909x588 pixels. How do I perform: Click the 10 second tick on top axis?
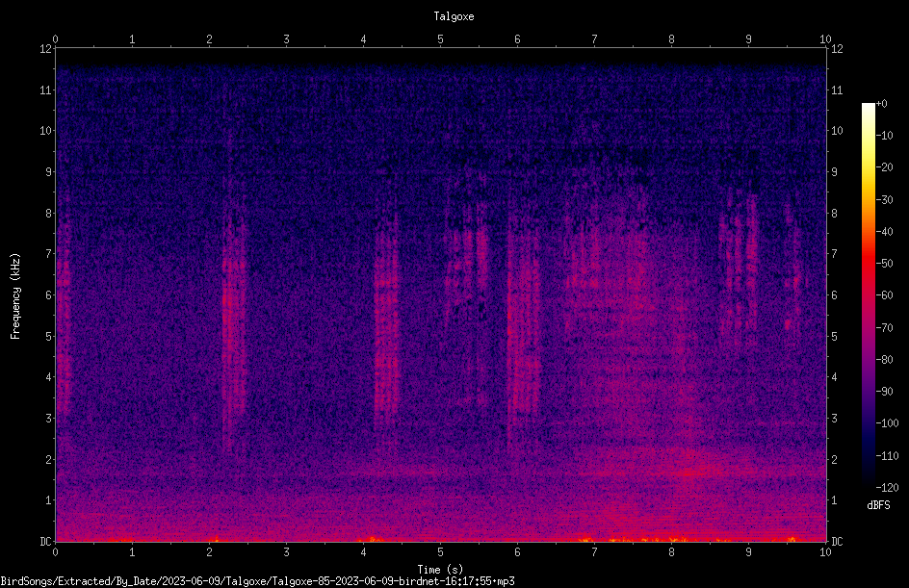tap(825, 38)
